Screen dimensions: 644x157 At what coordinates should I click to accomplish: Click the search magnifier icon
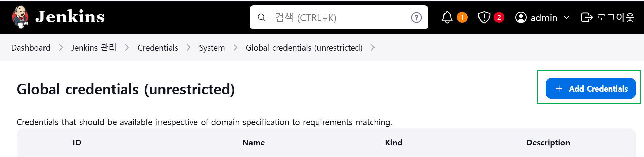click(x=261, y=17)
